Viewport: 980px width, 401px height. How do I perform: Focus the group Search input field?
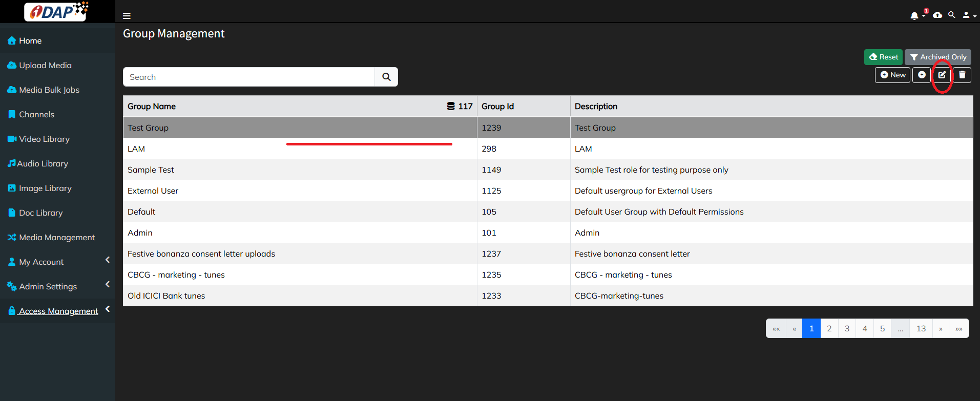[249, 77]
